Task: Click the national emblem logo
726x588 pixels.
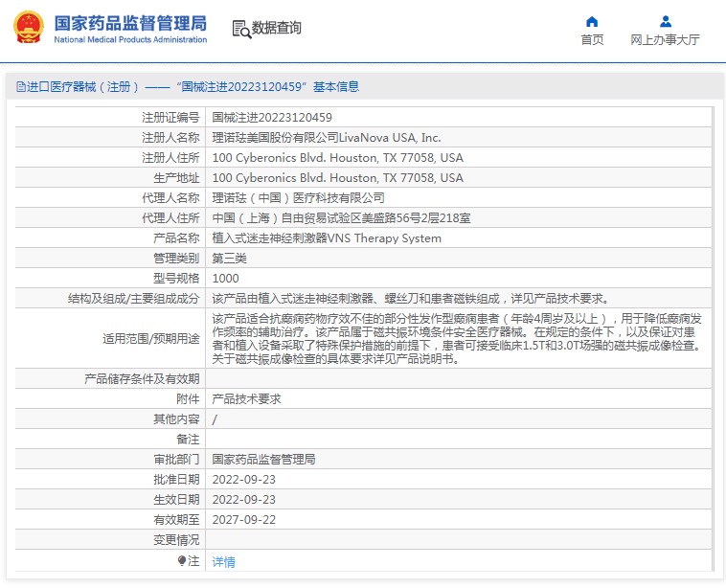Action: pos(29,27)
